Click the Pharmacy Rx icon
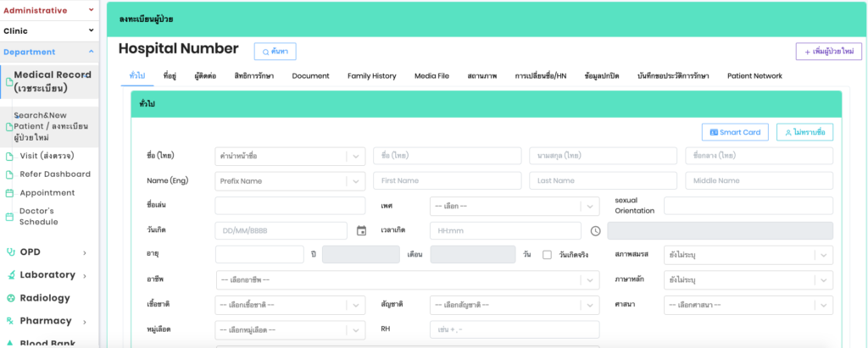This screenshot has width=868, height=348. tap(10, 321)
